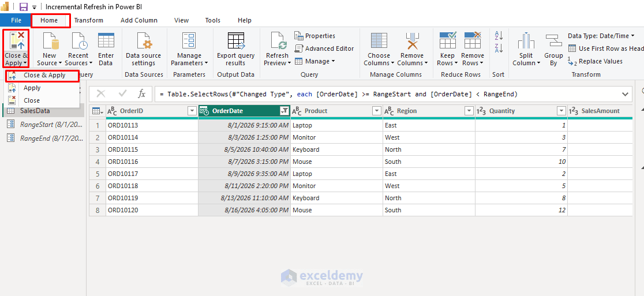Click the Keep Rows icon
Image resolution: width=644 pixels, height=296 pixels.
click(447, 40)
